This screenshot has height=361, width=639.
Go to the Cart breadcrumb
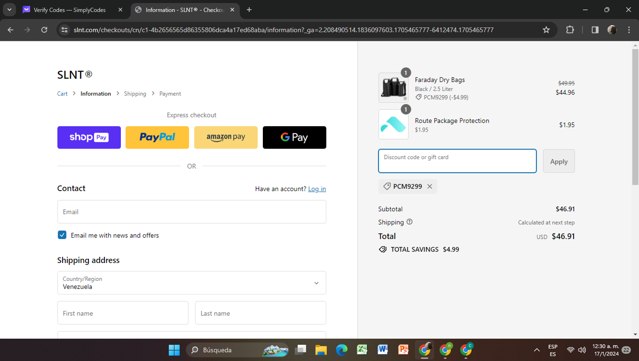62,94
